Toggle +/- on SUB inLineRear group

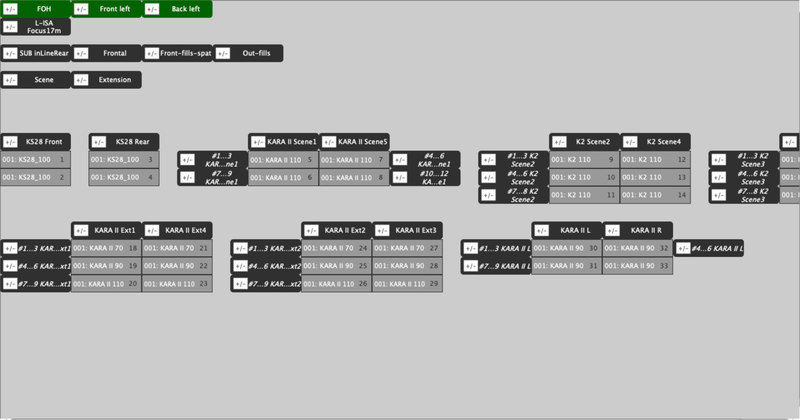(x=10, y=54)
